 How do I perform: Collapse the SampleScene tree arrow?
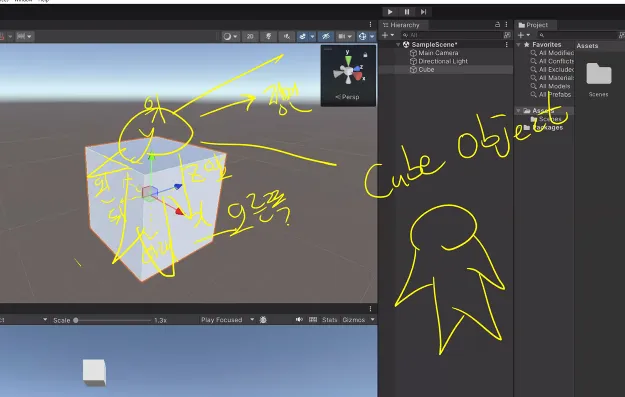398,45
